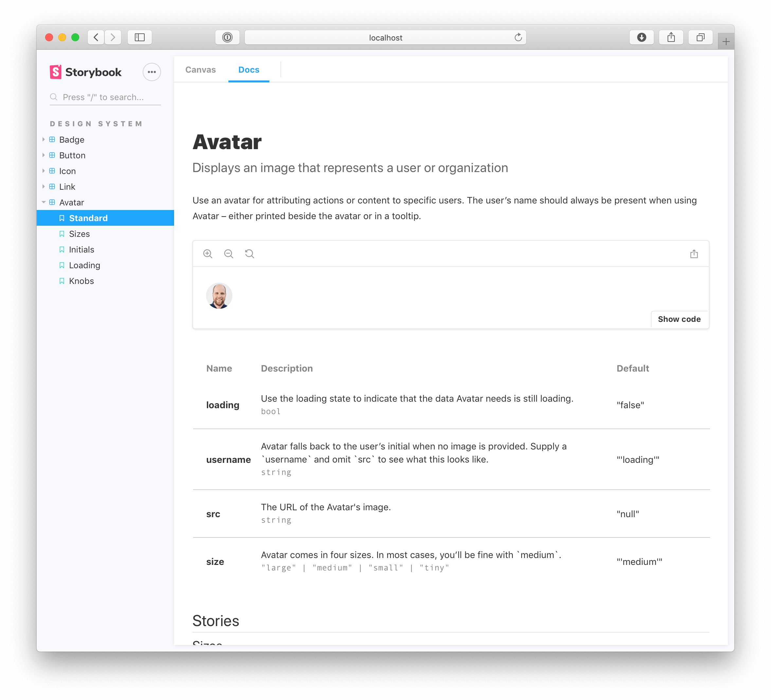This screenshot has height=700, width=771.
Task: Click Show code button in preview
Action: (x=679, y=319)
